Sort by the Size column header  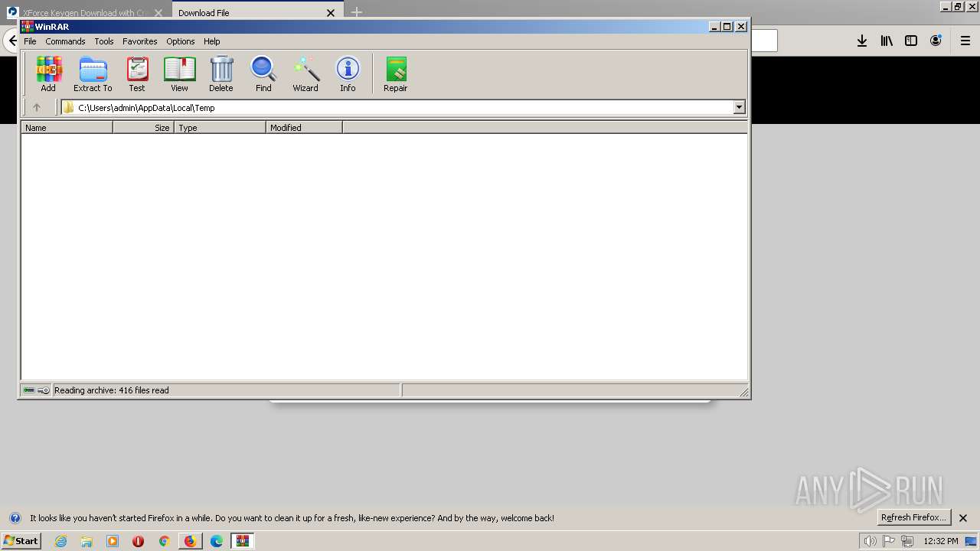[143, 128]
